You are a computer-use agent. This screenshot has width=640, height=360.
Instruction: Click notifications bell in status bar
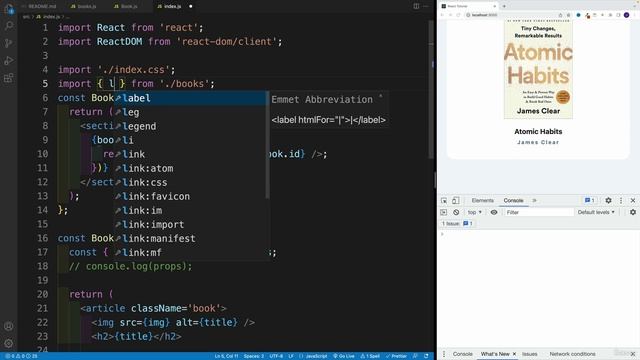(x=426, y=356)
